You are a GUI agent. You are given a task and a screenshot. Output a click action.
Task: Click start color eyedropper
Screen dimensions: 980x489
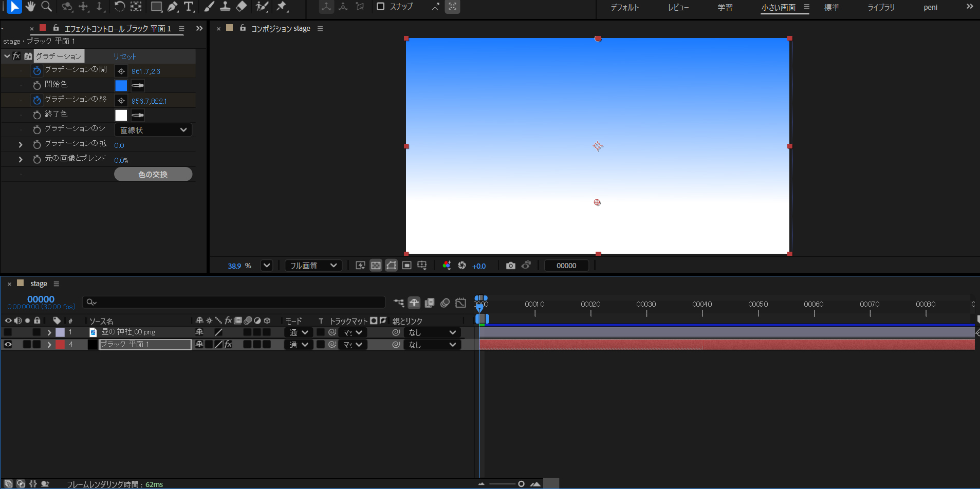(x=138, y=86)
